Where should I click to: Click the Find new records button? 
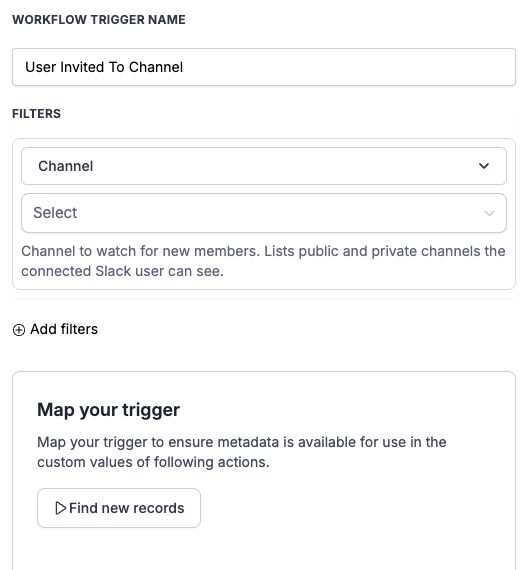click(x=119, y=508)
